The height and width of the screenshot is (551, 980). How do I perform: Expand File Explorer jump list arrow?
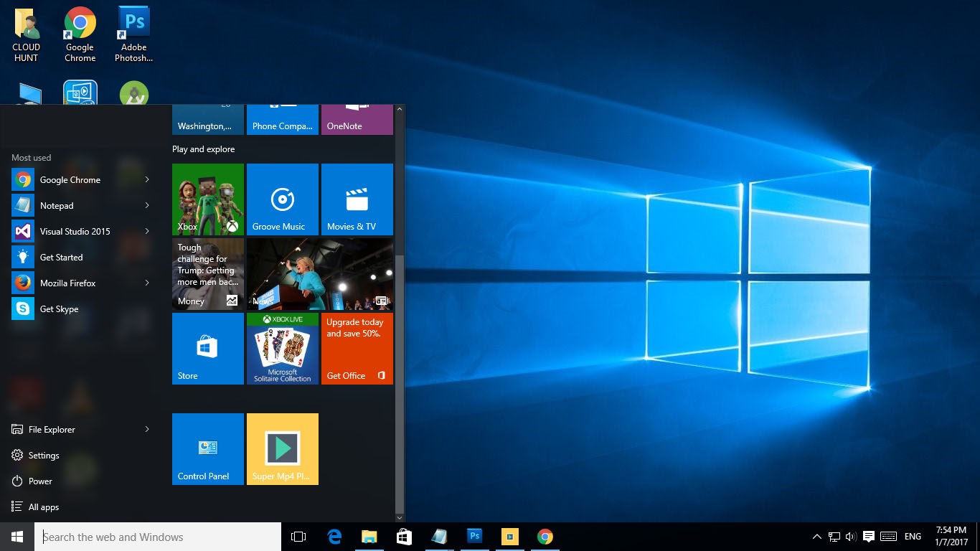tap(147, 430)
